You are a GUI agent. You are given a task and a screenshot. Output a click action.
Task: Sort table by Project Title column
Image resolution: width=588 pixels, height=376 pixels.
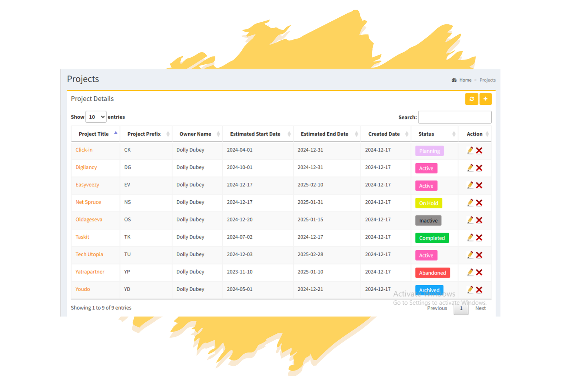click(x=94, y=134)
